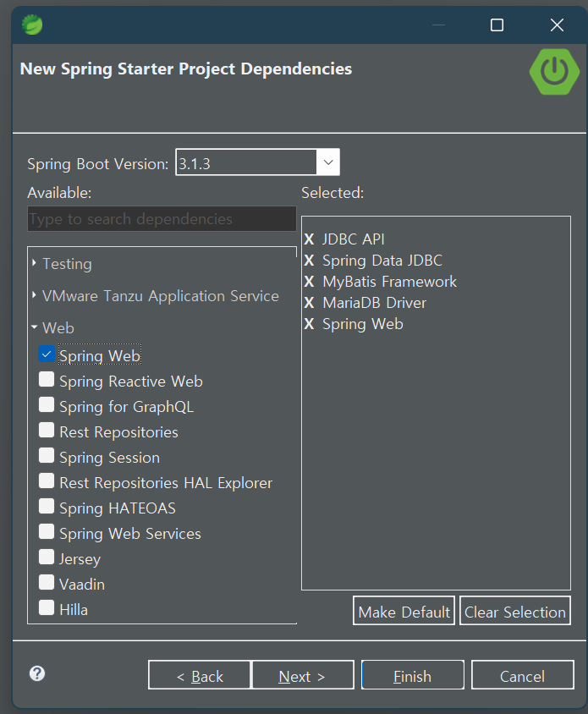Click the Back button
The height and width of the screenshot is (714, 588).
point(200,675)
